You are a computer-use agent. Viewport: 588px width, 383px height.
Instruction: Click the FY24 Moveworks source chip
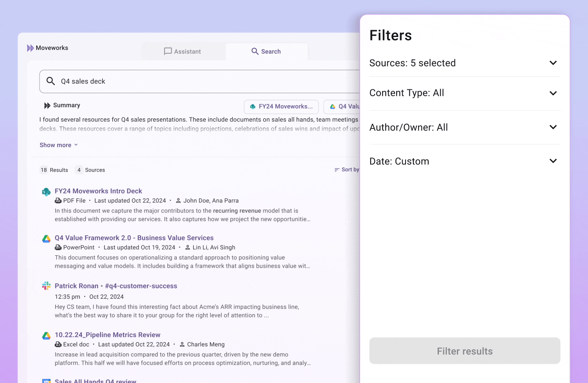(281, 107)
